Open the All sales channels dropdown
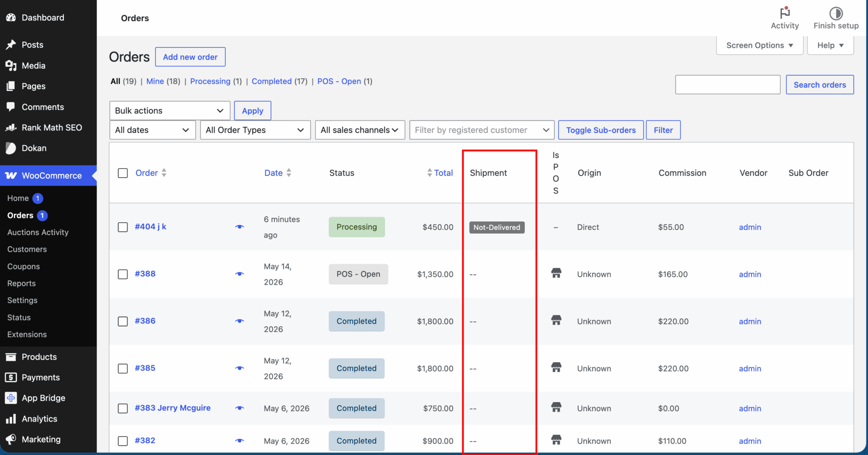Screen dimensions: 868x455 point(360,130)
